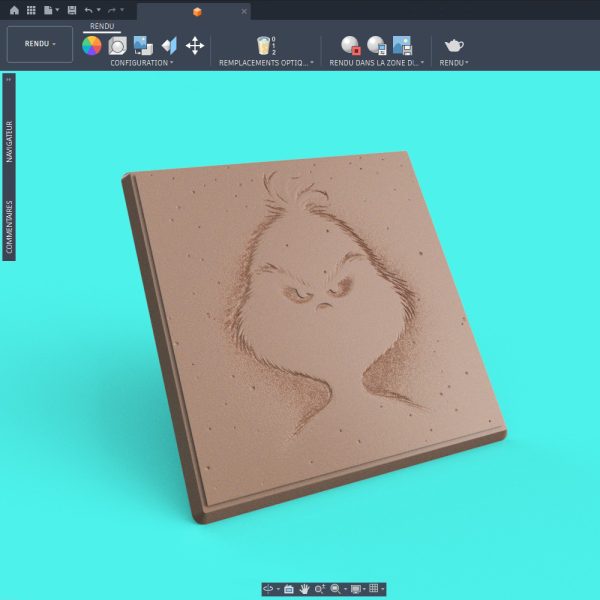Open the File menu dropdown arrow
The image size is (600, 600).
coord(57,10)
